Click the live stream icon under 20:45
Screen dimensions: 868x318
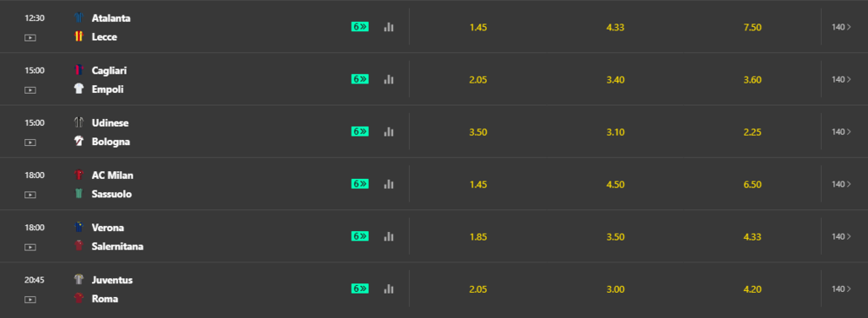(x=30, y=299)
